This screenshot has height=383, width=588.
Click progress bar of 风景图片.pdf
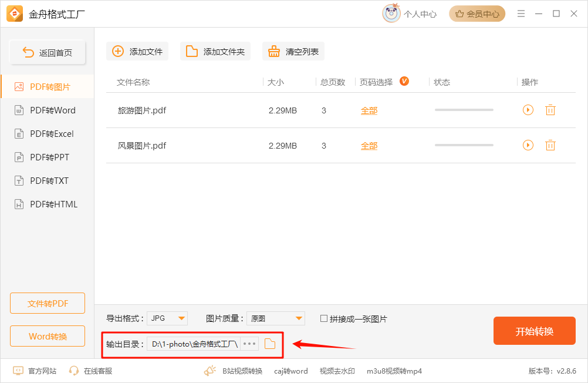tap(464, 145)
